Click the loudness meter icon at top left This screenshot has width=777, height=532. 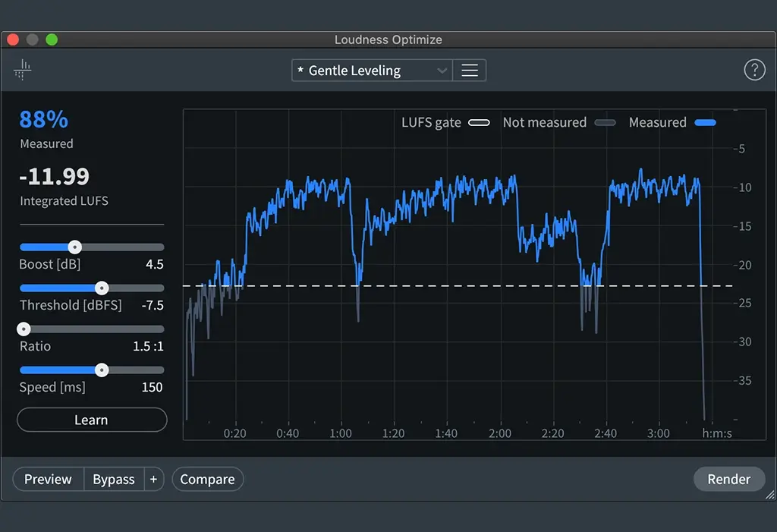tap(22, 69)
